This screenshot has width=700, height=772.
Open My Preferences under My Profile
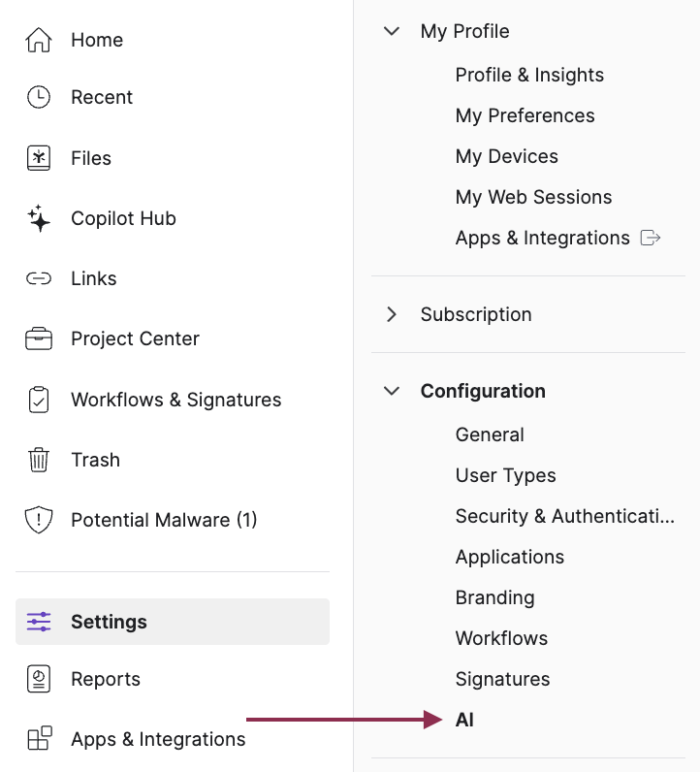pyautogui.click(x=525, y=115)
